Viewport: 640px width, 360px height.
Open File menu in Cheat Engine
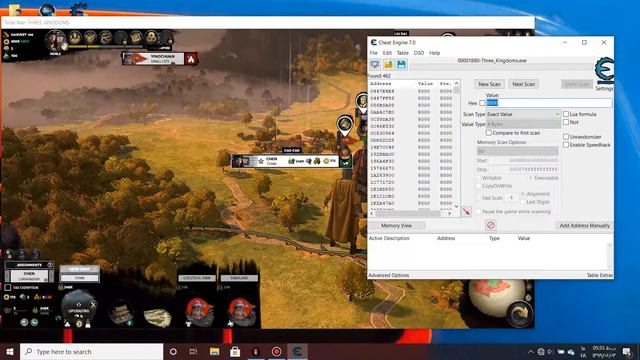coord(374,53)
